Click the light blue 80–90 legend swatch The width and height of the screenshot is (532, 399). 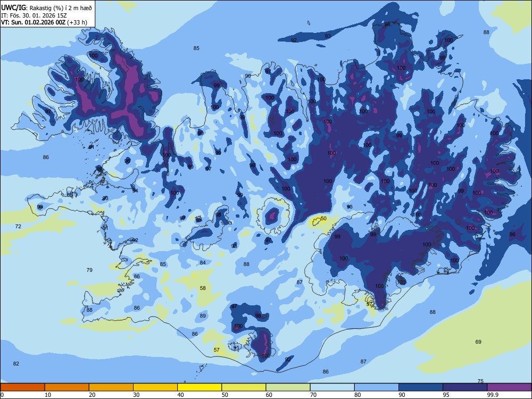pos(377,387)
